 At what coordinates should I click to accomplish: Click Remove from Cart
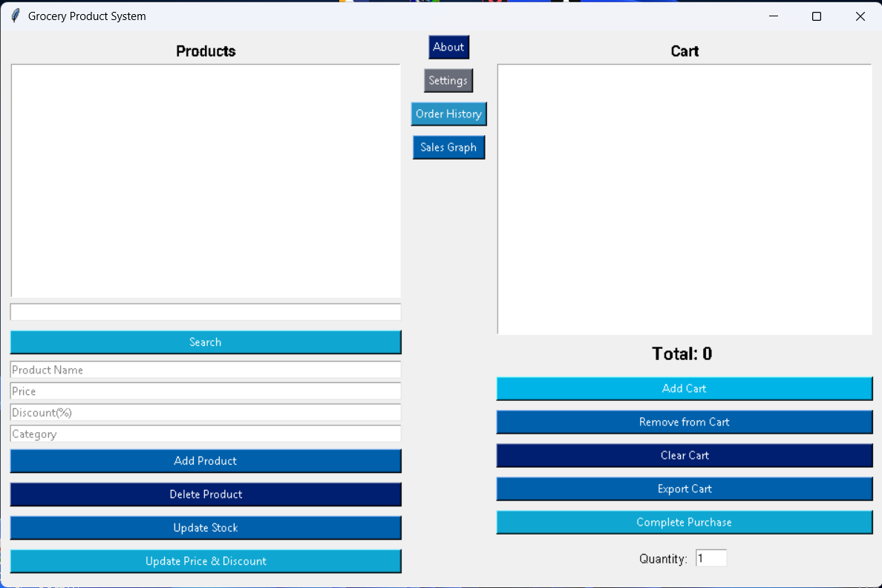[684, 422]
